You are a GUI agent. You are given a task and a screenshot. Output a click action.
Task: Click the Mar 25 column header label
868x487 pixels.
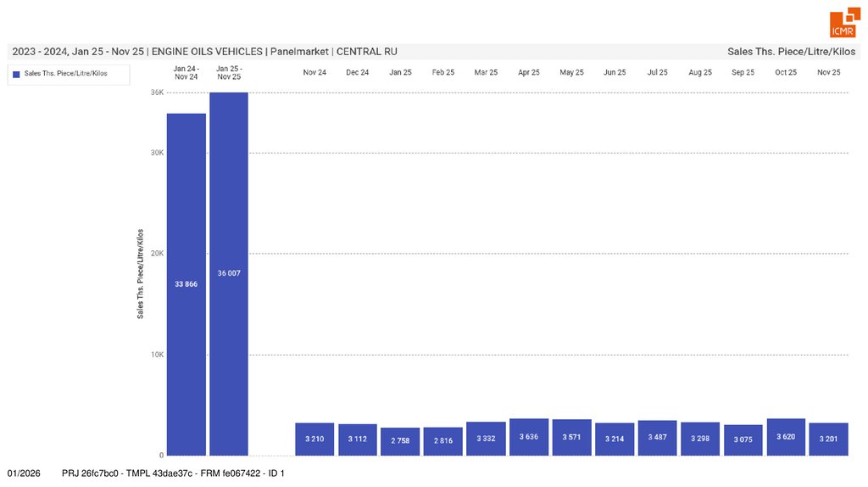(x=487, y=72)
